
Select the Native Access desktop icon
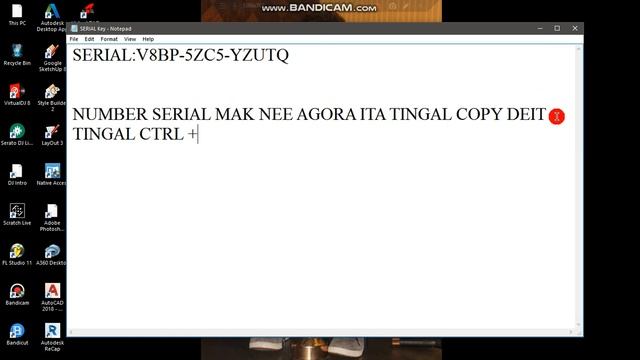[52, 174]
